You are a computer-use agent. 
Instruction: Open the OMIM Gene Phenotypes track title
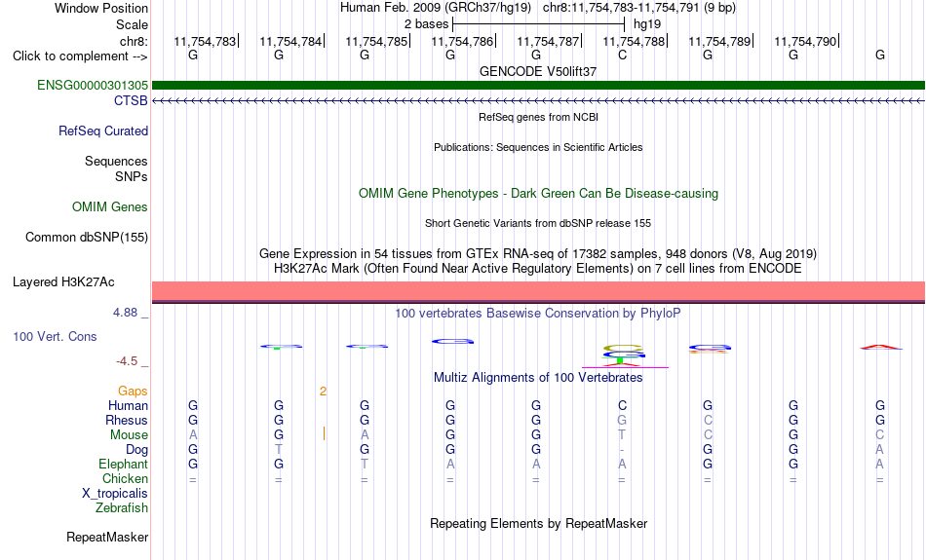538,194
